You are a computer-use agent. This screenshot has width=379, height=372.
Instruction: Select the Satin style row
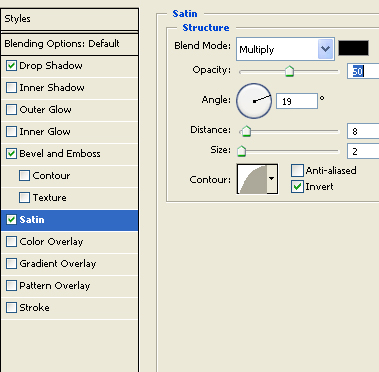pos(70,220)
